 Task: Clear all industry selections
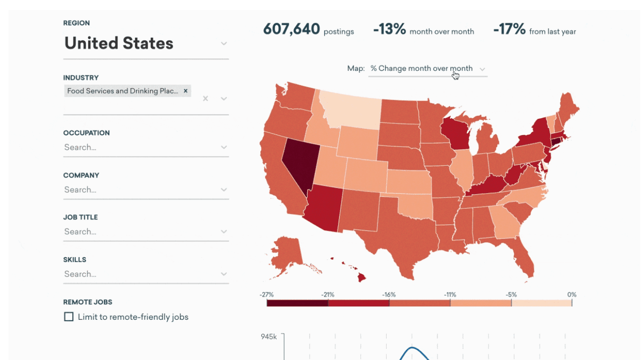point(205,99)
